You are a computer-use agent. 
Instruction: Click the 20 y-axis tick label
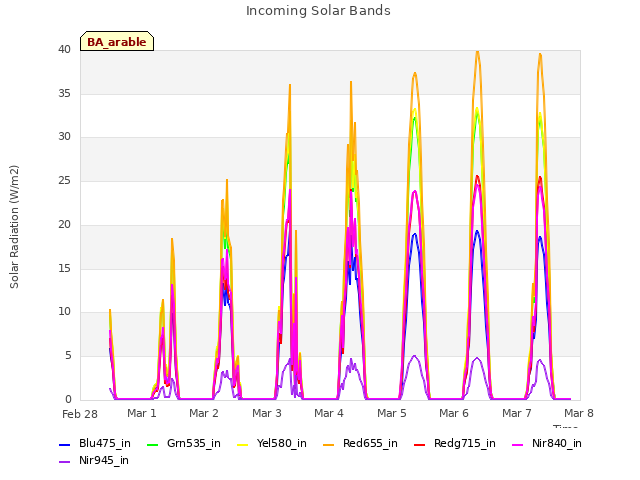tap(64, 224)
